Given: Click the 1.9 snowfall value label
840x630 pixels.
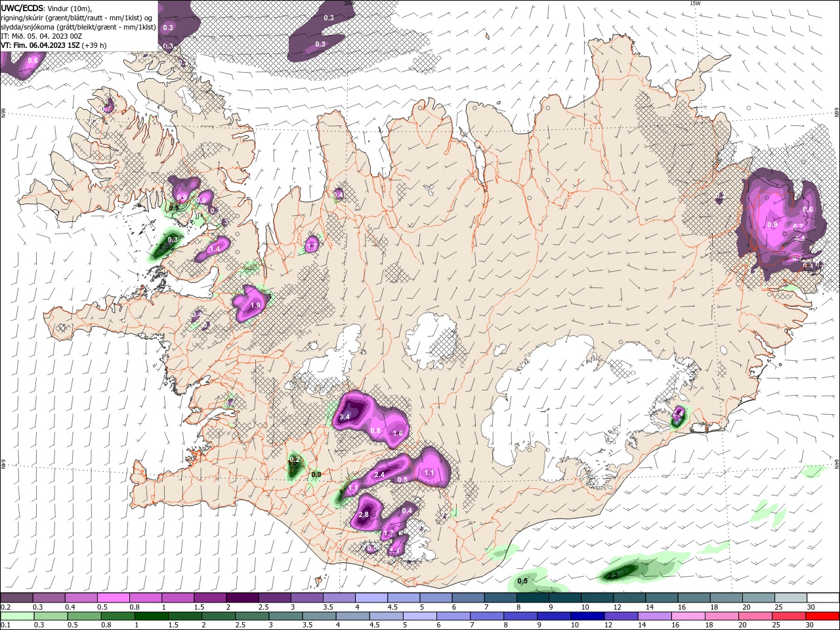Looking at the screenshot, I should [x=255, y=305].
